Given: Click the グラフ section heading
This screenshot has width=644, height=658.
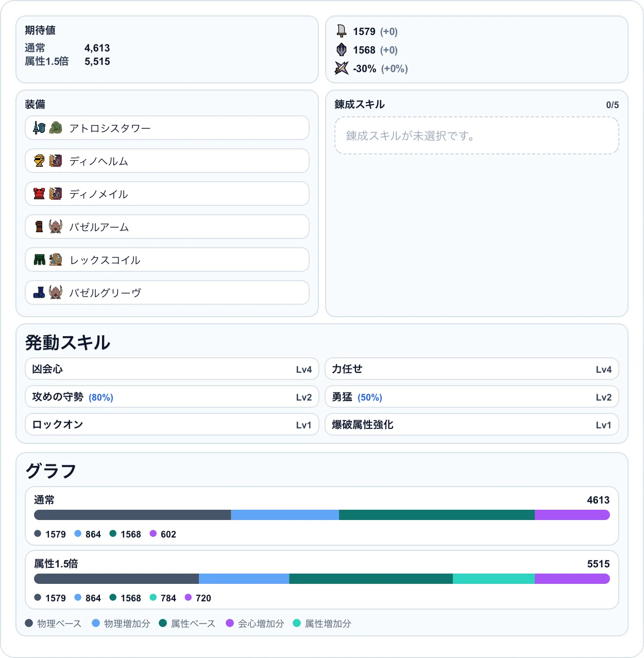Looking at the screenshot, I should pyautogui.click(x=51, y=471).
